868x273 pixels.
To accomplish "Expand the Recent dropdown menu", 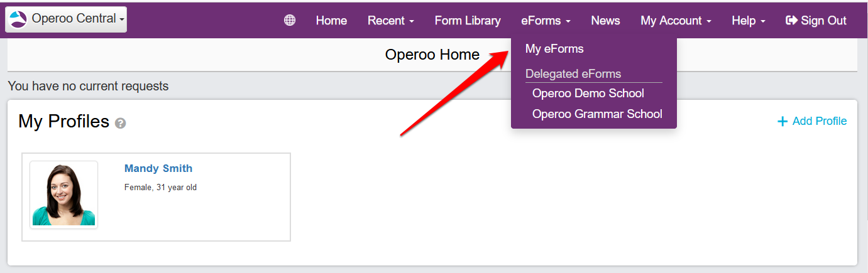I will tap(390, 21).
